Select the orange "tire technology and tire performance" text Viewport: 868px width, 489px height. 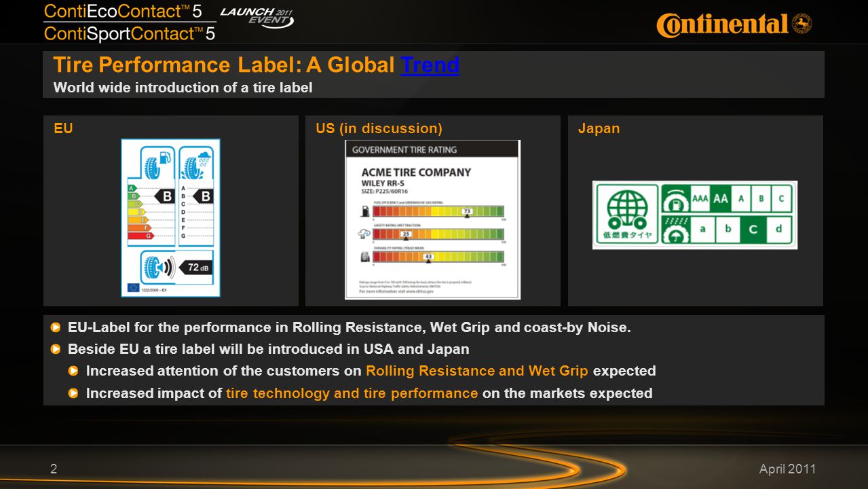pyautogui.click(x=352, y=393)
